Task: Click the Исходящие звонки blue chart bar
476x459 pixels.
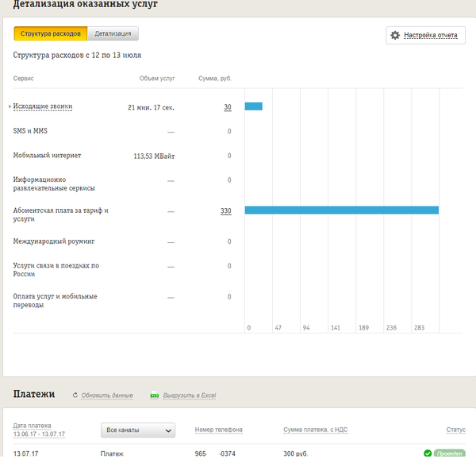Action: click(x=253, y=106)
